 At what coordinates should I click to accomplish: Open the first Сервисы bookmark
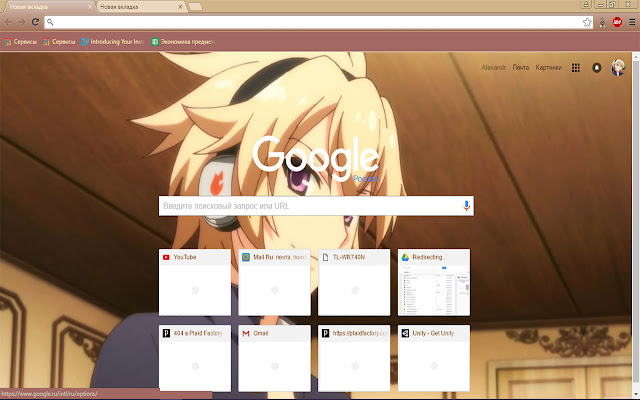coord(20,42)
